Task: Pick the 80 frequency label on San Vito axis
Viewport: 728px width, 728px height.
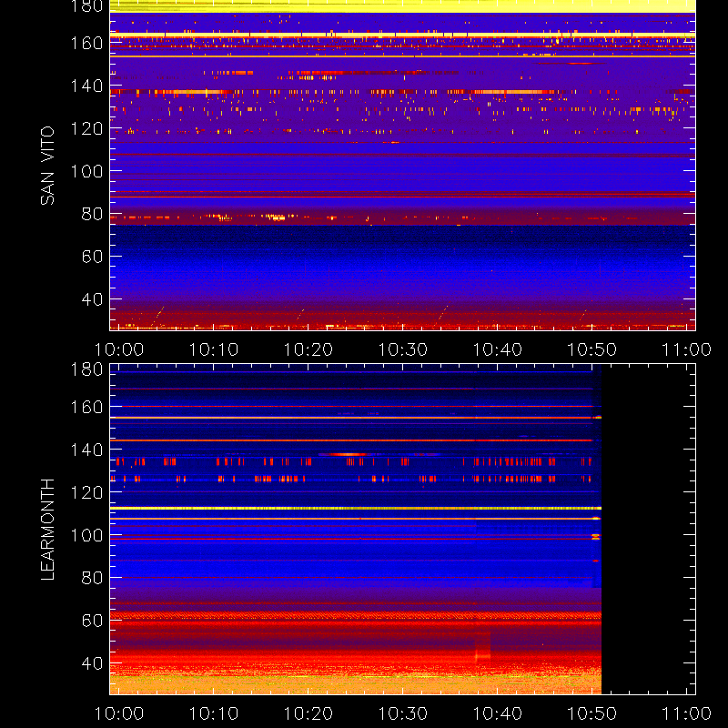Action: click(x=93, y=214)
